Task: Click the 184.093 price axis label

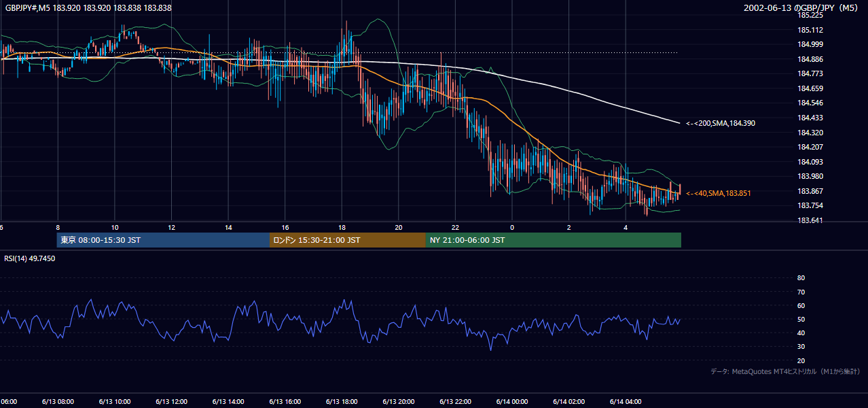Action: click(810, 162)
